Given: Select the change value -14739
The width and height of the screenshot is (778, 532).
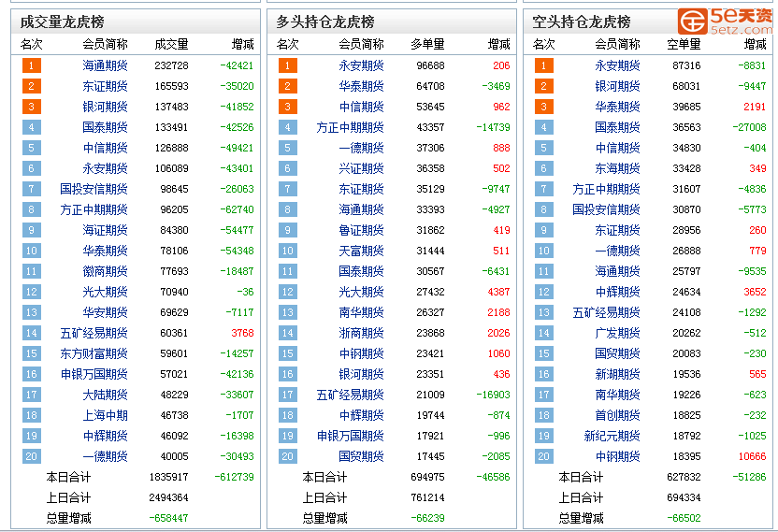Looking at the screenshot, I should pos(493,127).
